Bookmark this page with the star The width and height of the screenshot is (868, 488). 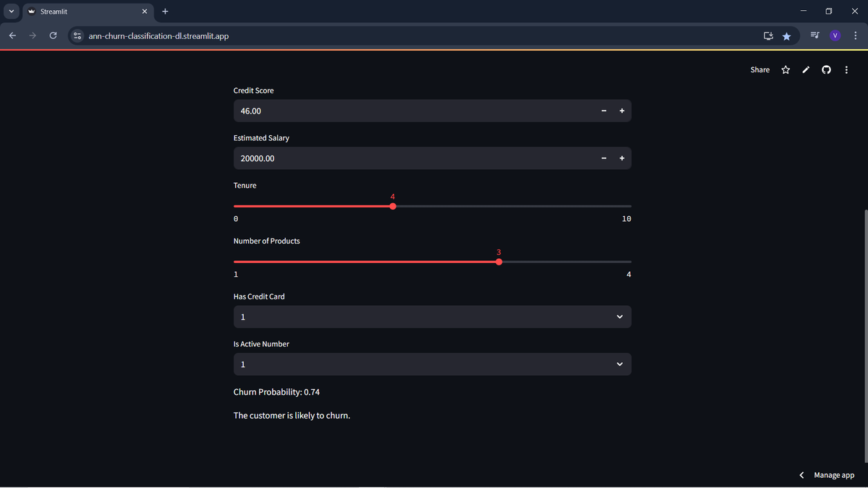[787, 35]
